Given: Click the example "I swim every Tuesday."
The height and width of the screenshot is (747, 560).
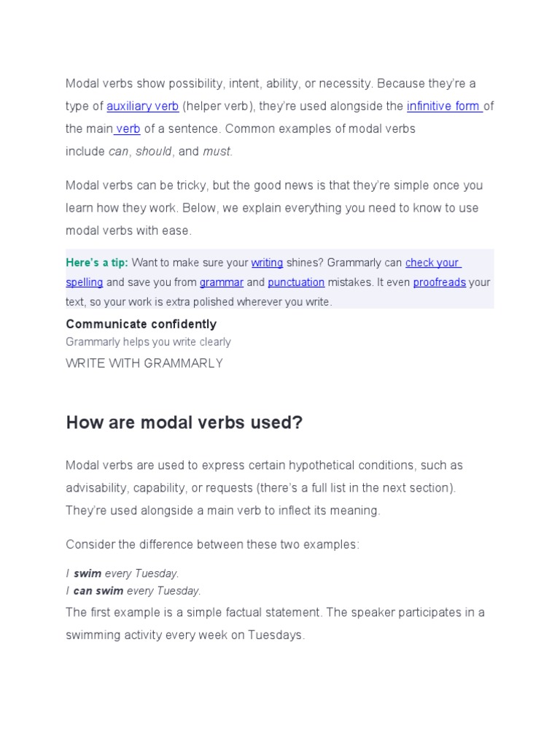Looking at the screenshot, I should 122,573.
